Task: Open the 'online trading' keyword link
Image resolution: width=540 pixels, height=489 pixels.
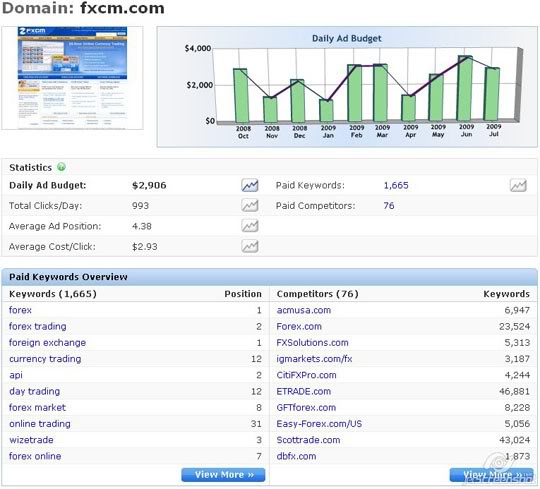Action: [40, 424]
